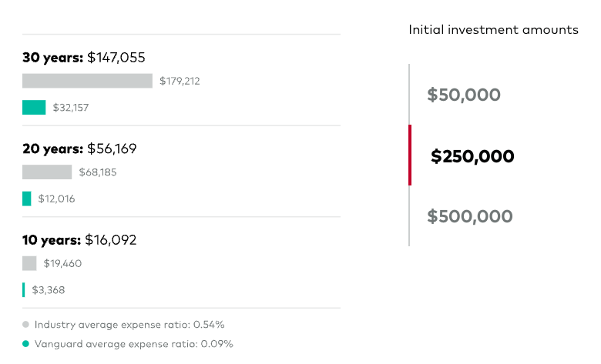Click the gray industry bar for 20 years
This screenshot has height=364, width=601.
point(47,172)
